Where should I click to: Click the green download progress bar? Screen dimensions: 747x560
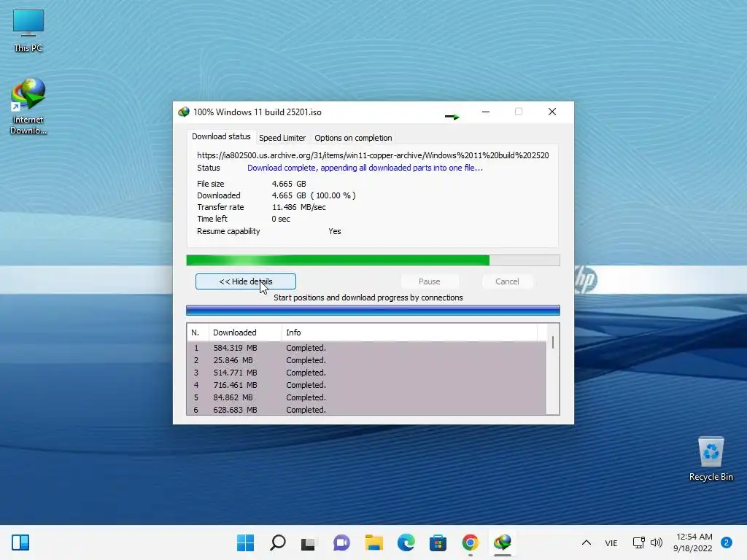click(373, 260)
